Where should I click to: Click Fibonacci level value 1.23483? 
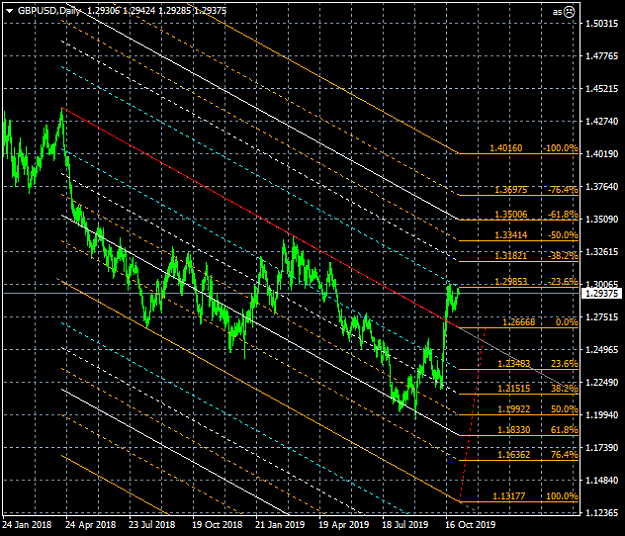coord(514,364)
